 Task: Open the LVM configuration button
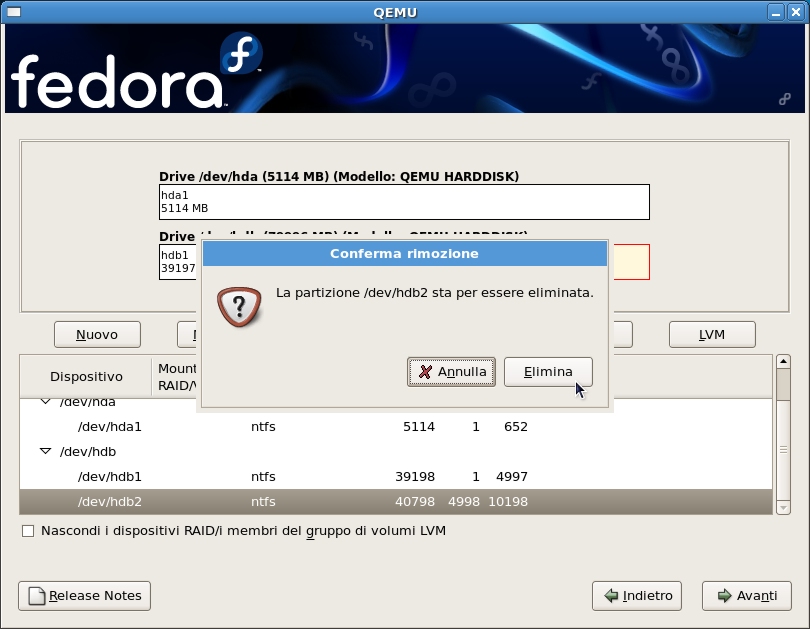(x=712, y=335)
